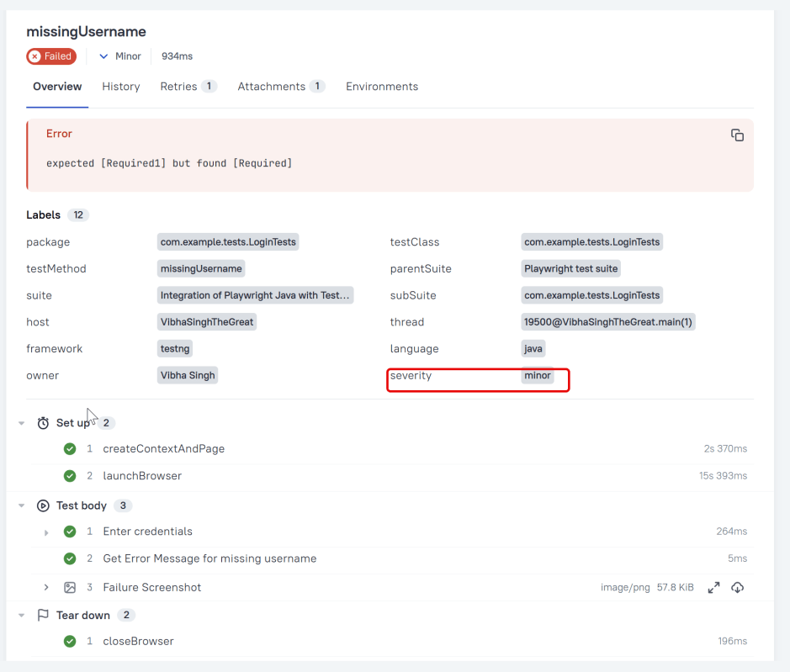Image resolution: width=790 pixels, height=672 pixels.
Task: Download the Failure Screenshot attachment
Action: [737, 588]
